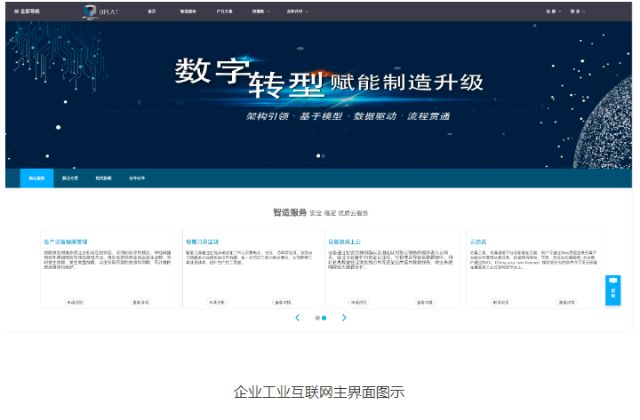Show previous services with left chevron arrow
Image resolution: width=640 pixels, height=420 pixels.
click(297, 317)
